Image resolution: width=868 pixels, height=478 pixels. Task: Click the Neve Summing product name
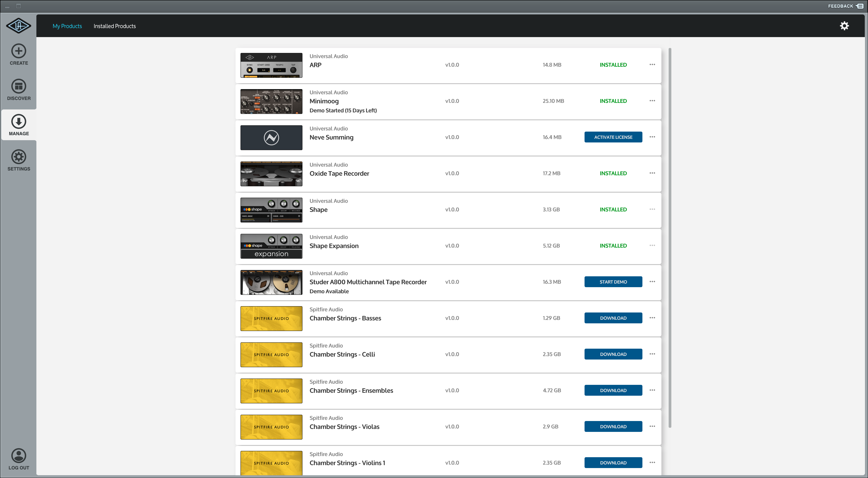pos(331,137)
